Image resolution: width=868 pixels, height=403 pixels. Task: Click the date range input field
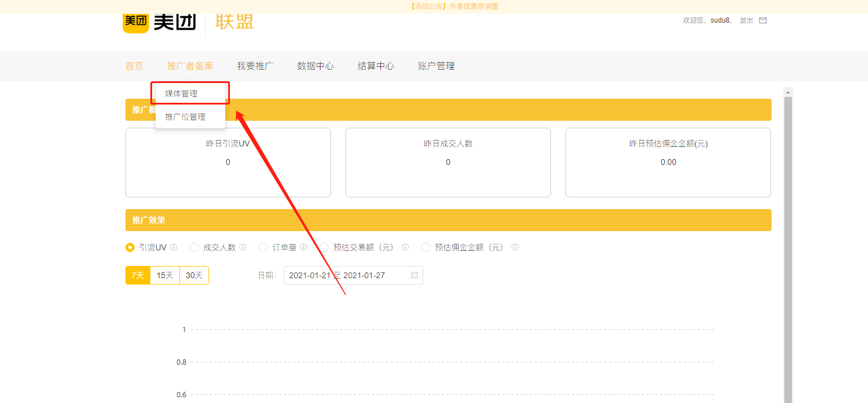point(348,275)
